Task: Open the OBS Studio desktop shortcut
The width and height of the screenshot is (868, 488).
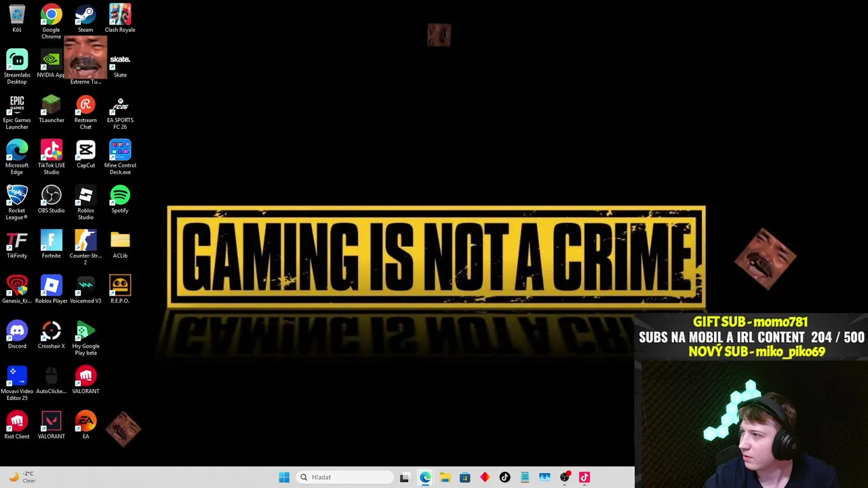Action: pyautogui.click(x=51, y=200)
